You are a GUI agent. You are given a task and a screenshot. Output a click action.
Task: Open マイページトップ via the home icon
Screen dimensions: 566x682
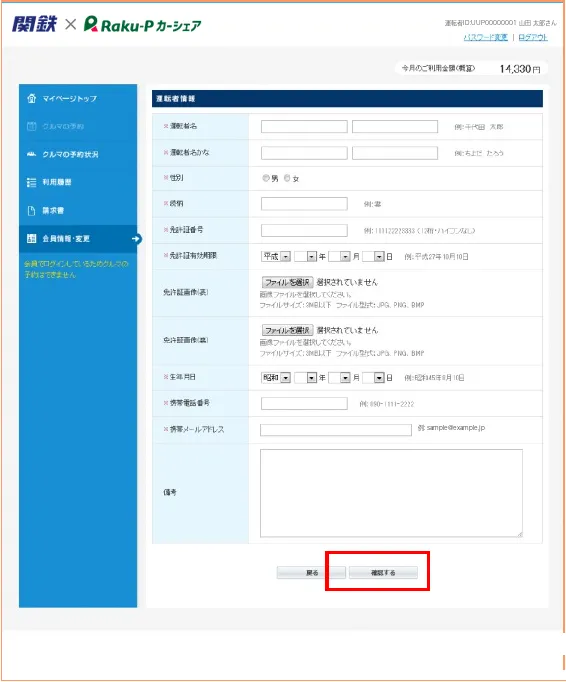point(31,98)
